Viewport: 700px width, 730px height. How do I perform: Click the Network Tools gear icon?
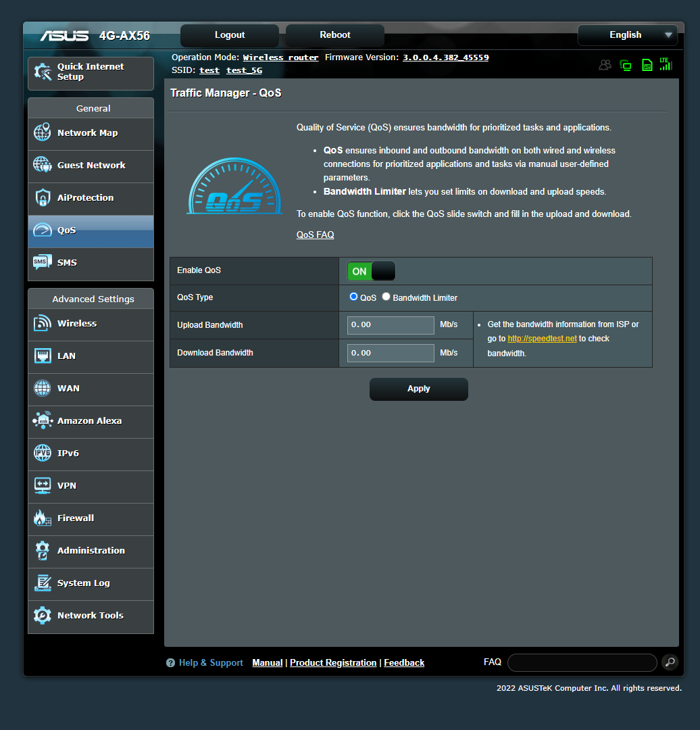pyautogui.click(x=43, y=615)
